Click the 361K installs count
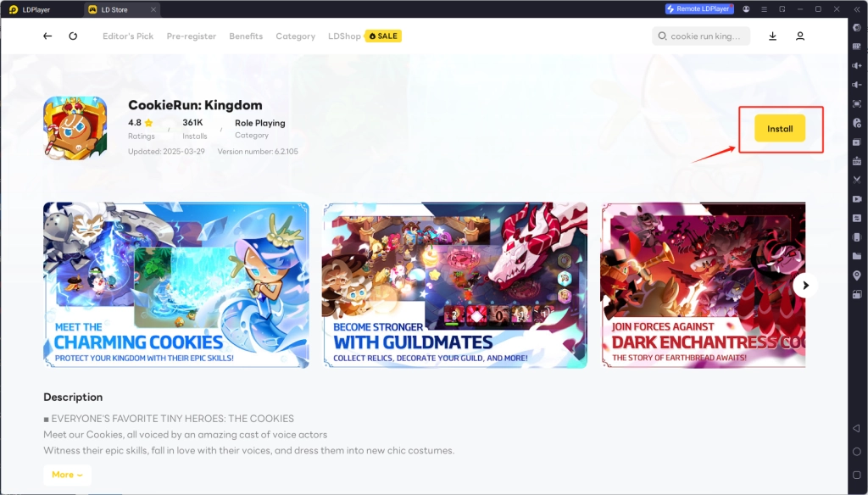The image size is (868, 495). click(x=192, y=122)
